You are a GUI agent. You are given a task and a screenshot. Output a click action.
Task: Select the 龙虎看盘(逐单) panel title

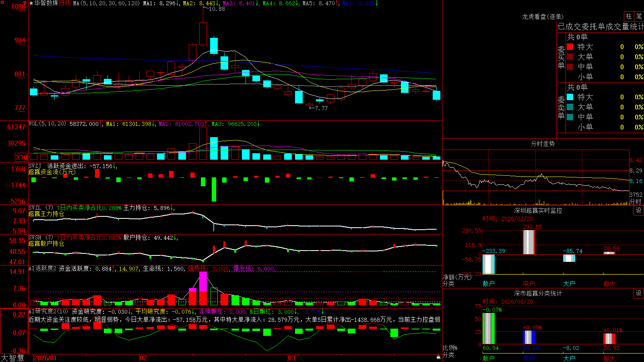pos(543,16)
